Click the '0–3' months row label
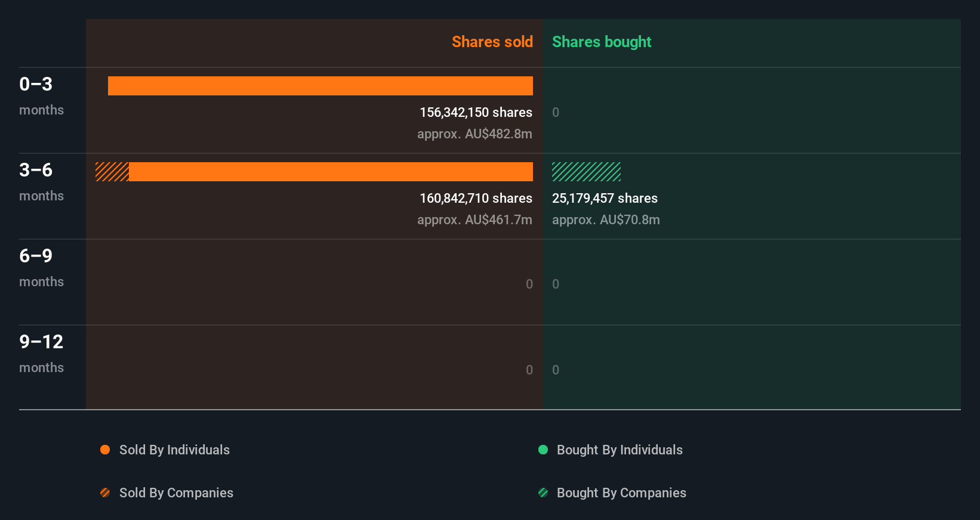Viewport: 980px width, 520px height. (x=36, y=84)
